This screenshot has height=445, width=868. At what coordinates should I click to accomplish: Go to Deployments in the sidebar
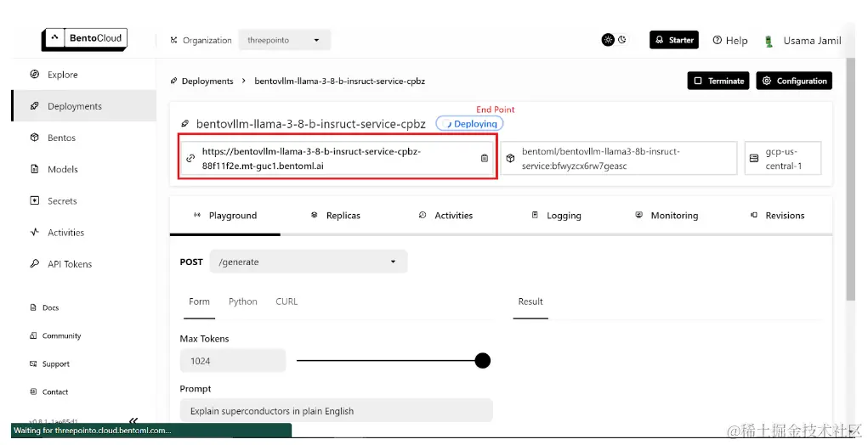84,106
